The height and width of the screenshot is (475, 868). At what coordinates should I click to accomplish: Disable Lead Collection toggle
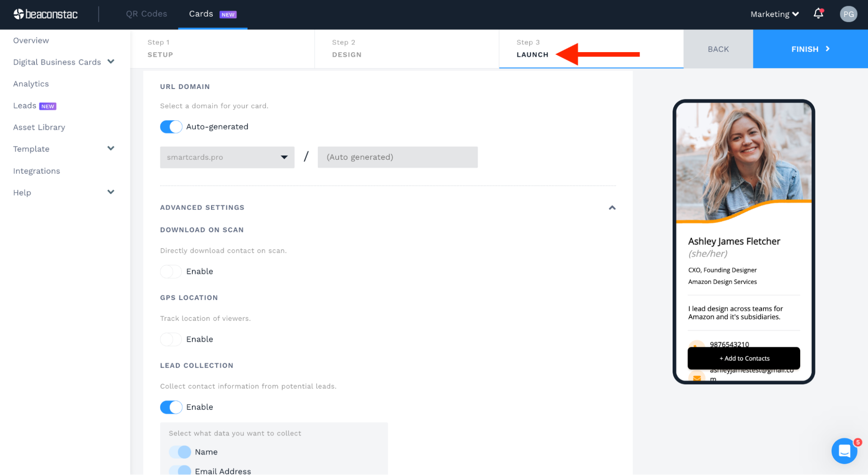[171, 407]
